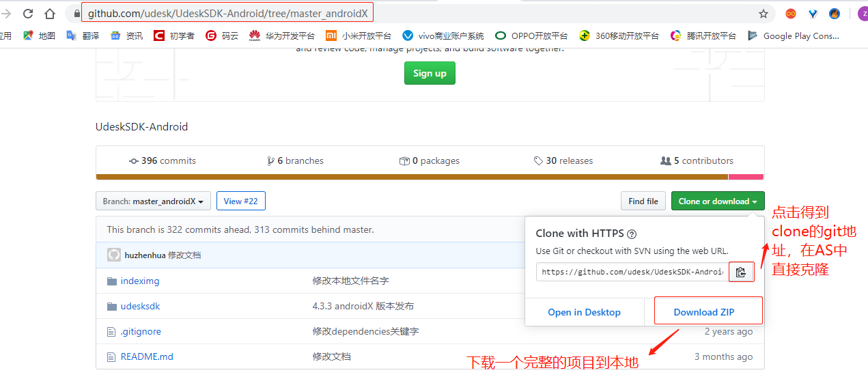
Task: View the 396 commits tab
Action: 163,160
